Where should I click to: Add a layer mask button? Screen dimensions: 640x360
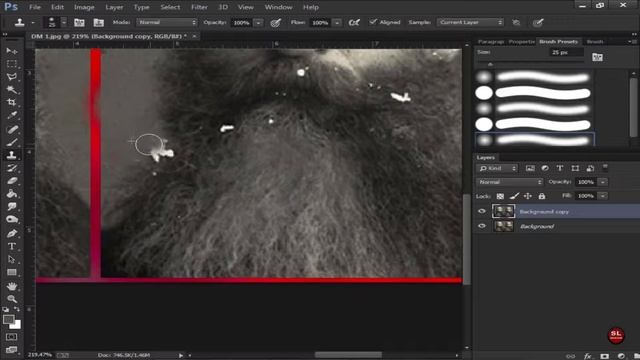[604, 356]
